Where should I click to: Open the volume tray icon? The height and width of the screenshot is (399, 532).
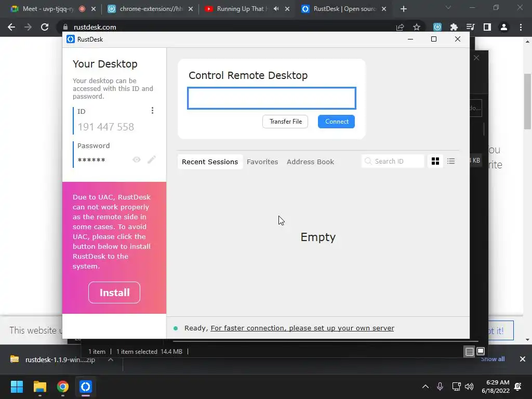[x=469, y=387]
